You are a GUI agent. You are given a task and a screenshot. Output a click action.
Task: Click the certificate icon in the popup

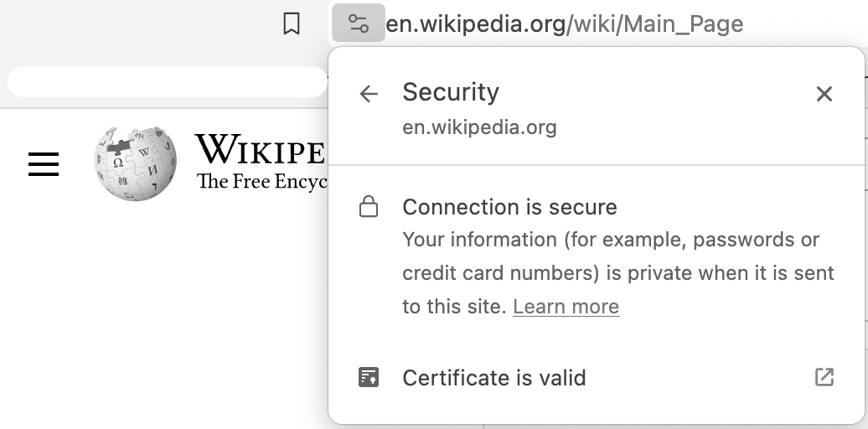[x=369, y=378]
